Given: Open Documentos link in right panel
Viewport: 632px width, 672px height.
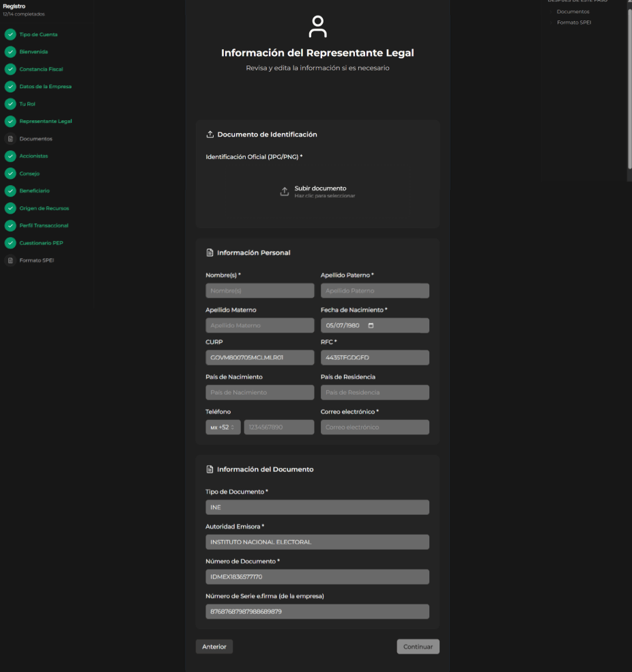Looking at the screenshot, I should point(573,12).
